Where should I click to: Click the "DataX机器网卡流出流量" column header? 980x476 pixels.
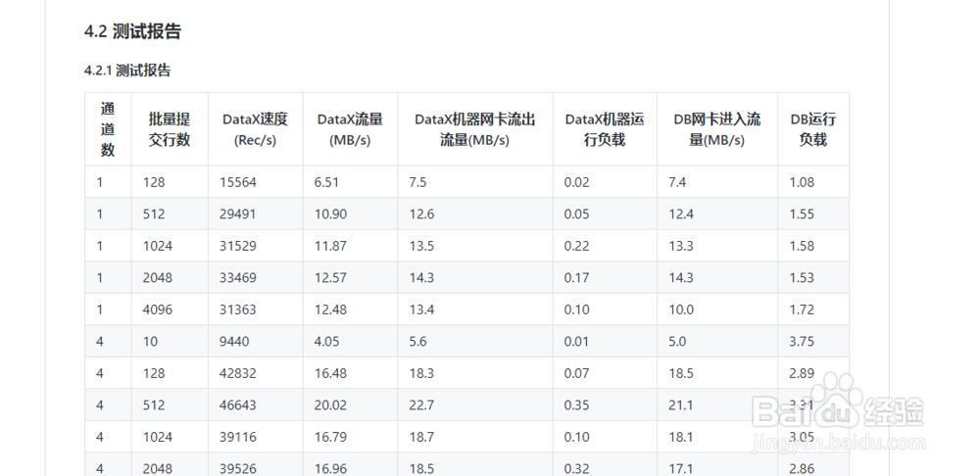pyautogui.click(x=475, y=129)
